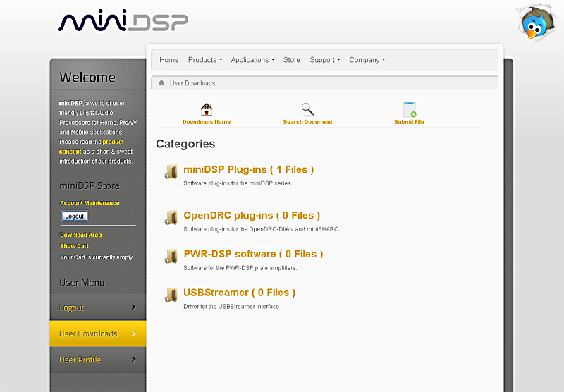Viewport: 564px width, 392px height.
Task: Open the Support dropdown menu
Action: click(x=324, y=60)
